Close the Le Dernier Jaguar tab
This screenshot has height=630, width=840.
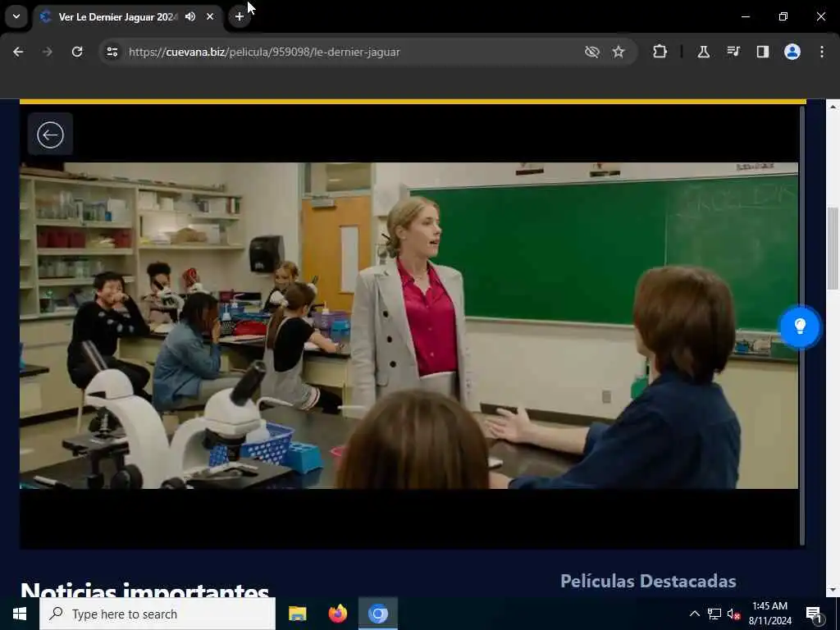click(x=210, y=16)
